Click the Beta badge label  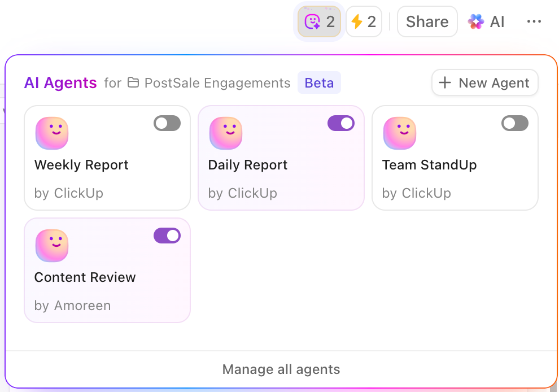(319, 83)
